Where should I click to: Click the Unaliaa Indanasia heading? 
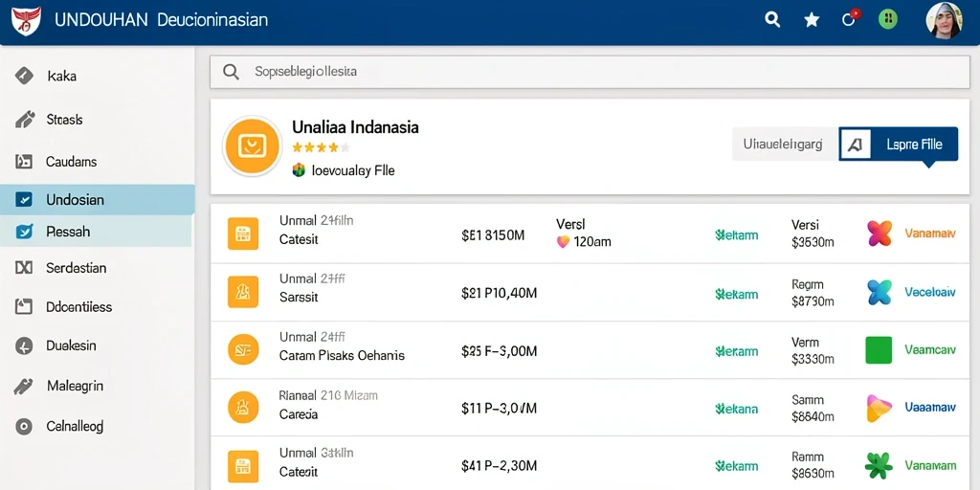(x=355, y=127)
